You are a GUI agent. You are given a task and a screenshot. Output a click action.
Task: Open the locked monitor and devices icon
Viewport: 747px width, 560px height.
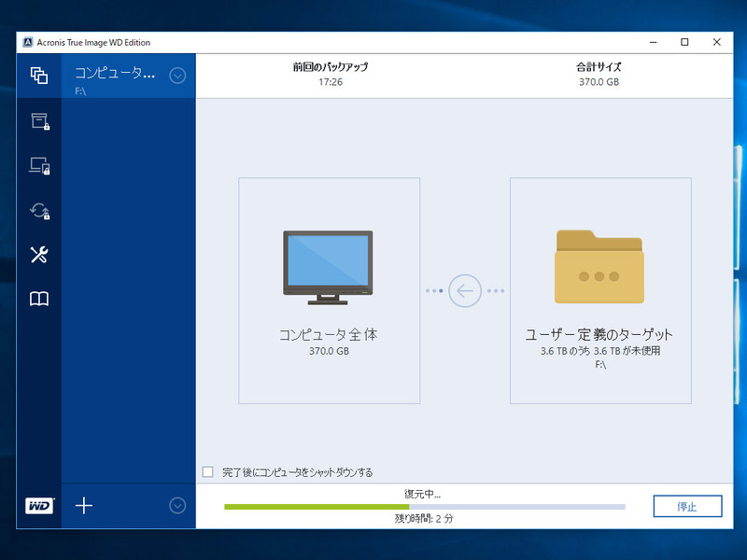(x=39, y=166)
